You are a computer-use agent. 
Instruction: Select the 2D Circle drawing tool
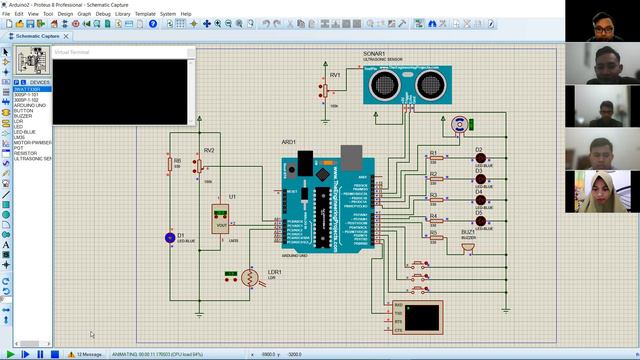coord(6,215)
